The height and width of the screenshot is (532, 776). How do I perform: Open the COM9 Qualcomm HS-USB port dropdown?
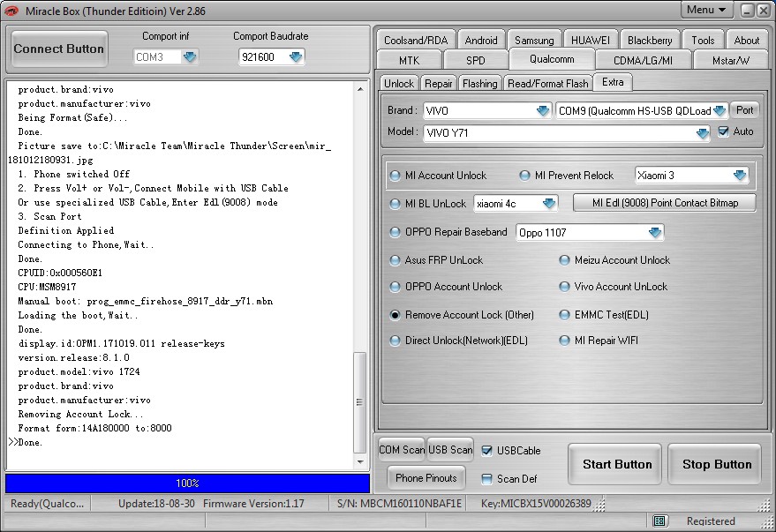(x=720, y=111)
